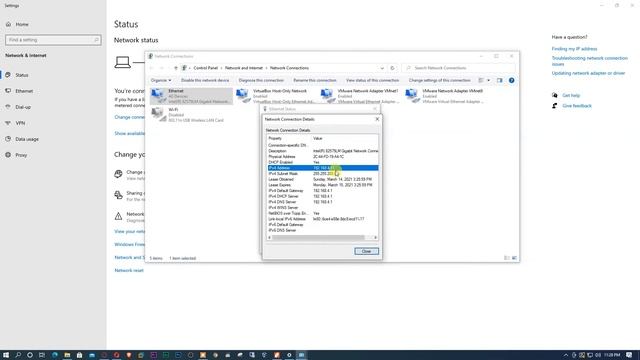This screenshot has width=640, height=360.
Task: Open Network reset link
Action: [x=129, y=270]
